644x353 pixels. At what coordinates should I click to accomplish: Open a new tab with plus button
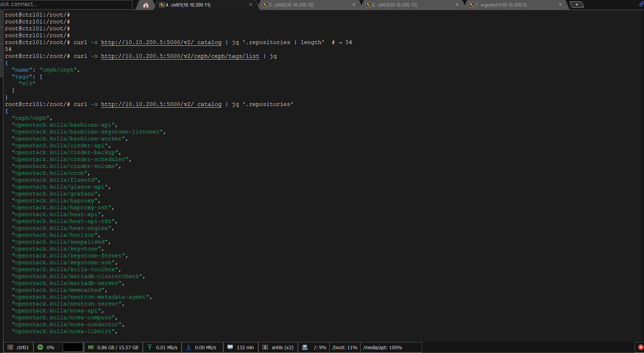coord(577,4)
